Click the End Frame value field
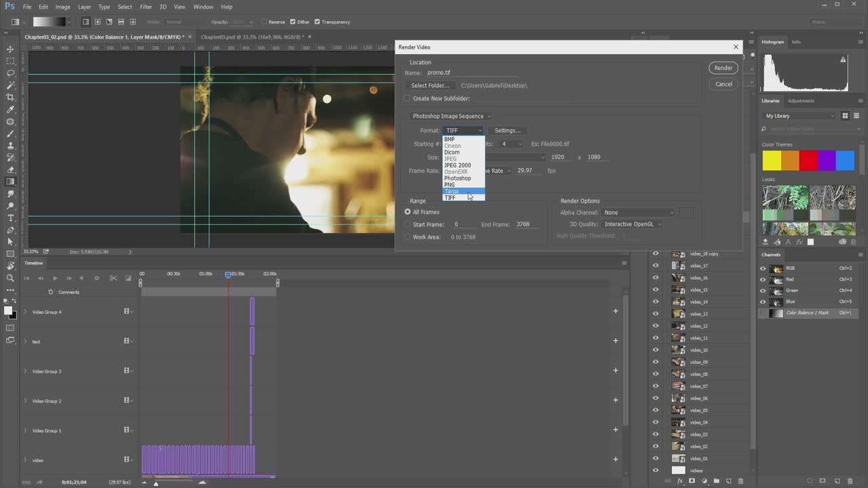Viewport: 868px width, 488px height. [x=527, y=224]
